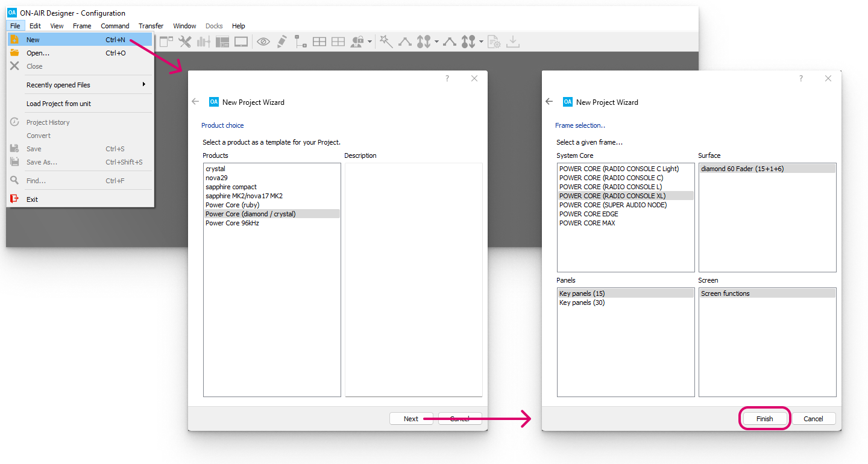
Task: Click the eye view toolbar icon
Action: click(x=263, y=42)
